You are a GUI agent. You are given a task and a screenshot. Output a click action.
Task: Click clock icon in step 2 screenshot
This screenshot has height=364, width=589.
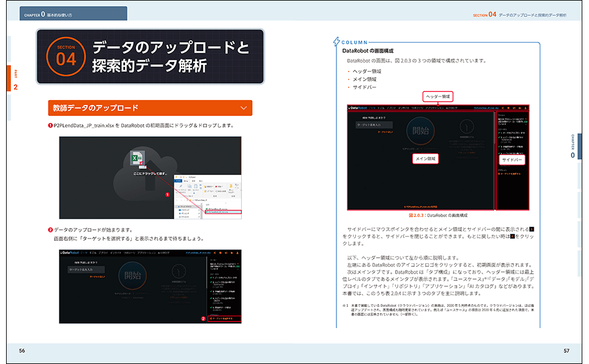[179, 271]
